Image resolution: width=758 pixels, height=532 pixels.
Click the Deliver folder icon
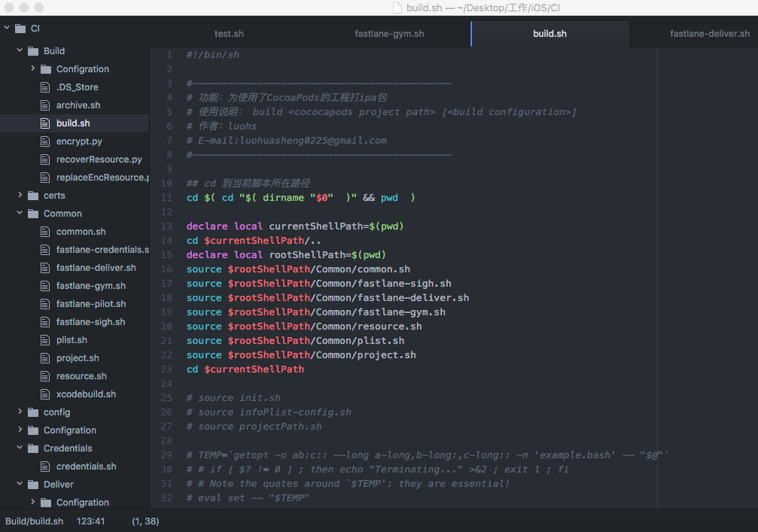[x=33, y=485]
